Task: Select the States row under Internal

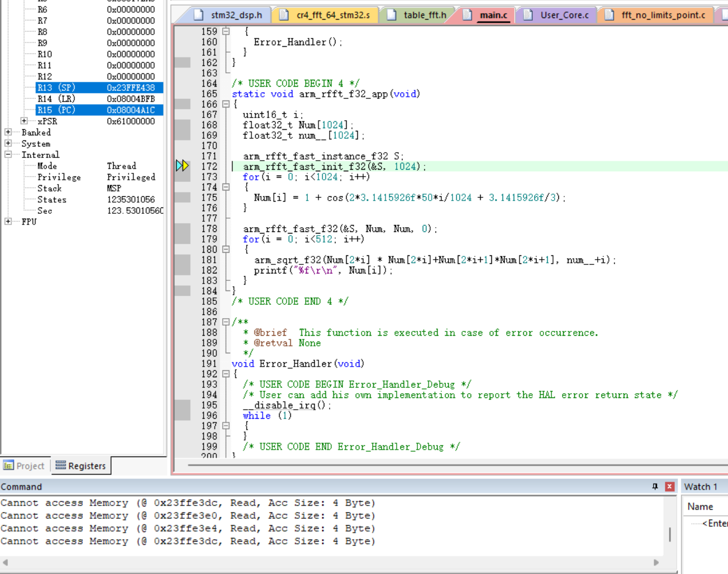Action: (99, 199)
